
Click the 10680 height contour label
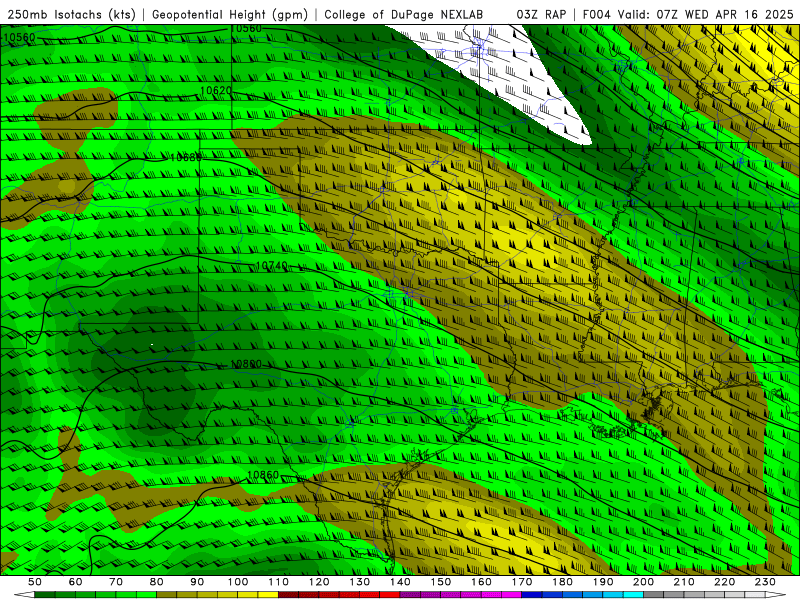(x=186, y=157)
